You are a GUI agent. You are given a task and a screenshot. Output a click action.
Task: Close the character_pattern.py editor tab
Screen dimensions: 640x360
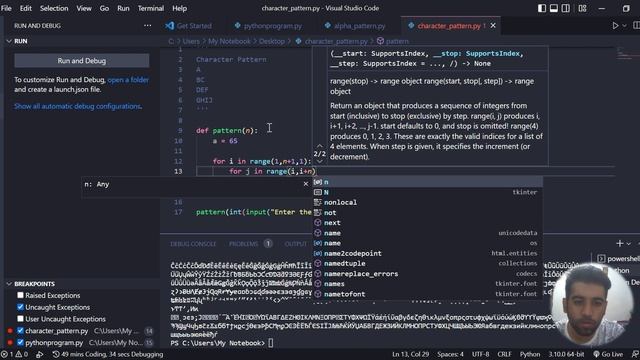493,26
